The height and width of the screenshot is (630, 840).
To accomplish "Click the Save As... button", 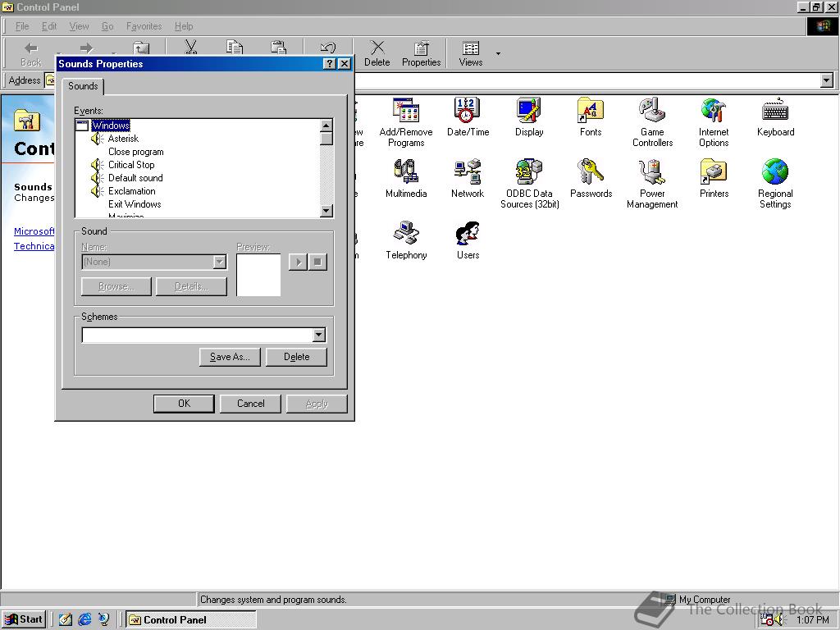I will click(230, 357).
